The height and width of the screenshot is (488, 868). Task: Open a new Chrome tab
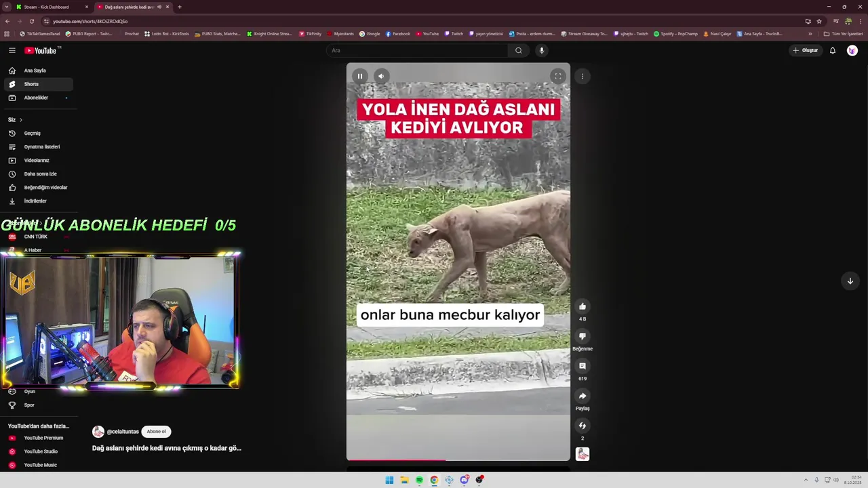coord(179,7)
